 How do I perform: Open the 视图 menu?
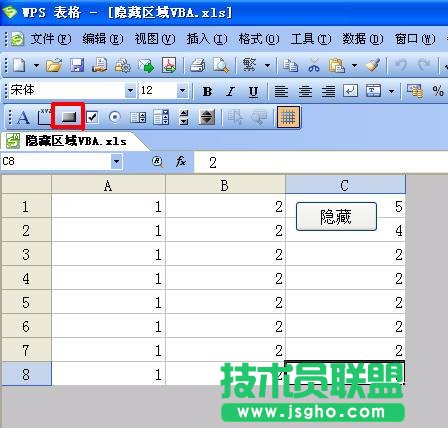(155, 39)
